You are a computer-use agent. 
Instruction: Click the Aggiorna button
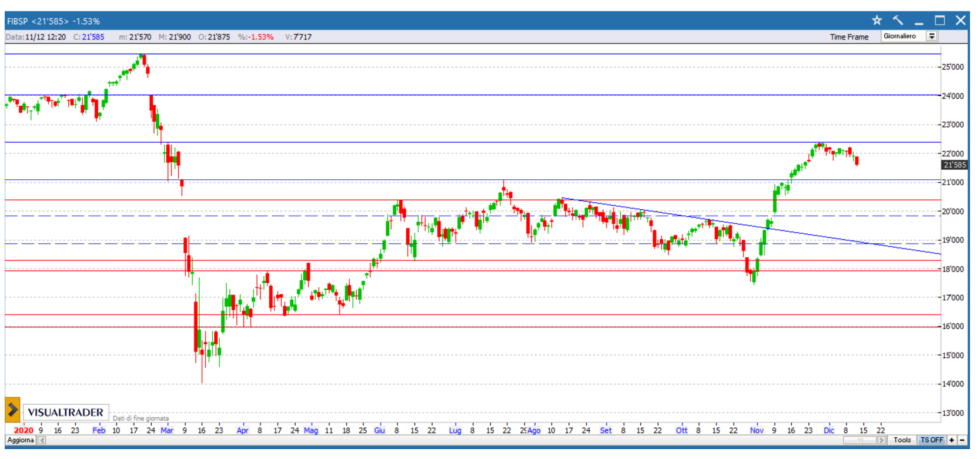pyautogui.click(x=21, y=440)
